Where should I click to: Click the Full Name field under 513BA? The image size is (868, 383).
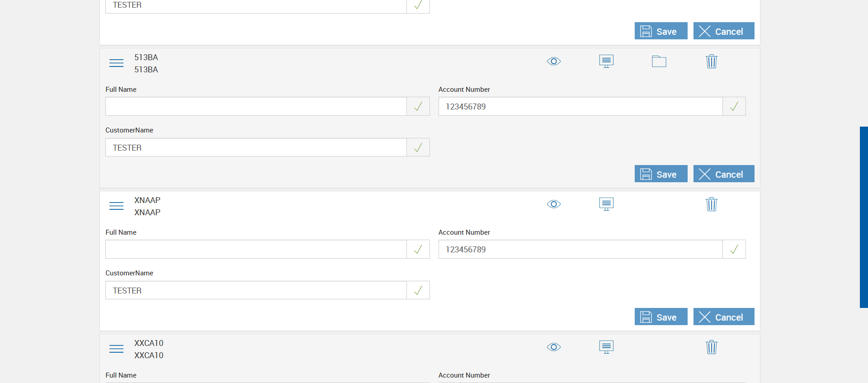coord(256,107)
